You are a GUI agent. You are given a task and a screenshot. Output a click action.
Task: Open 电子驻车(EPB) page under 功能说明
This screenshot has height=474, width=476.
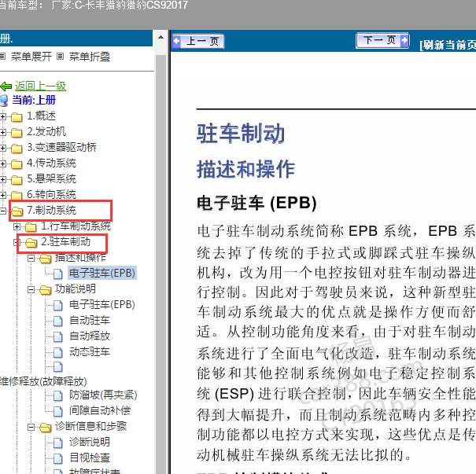click(x=102, y=304)
